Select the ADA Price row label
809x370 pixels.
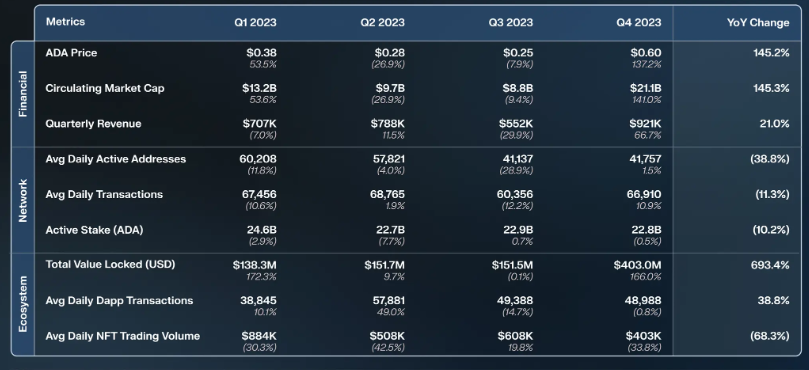tap(71, 53)
